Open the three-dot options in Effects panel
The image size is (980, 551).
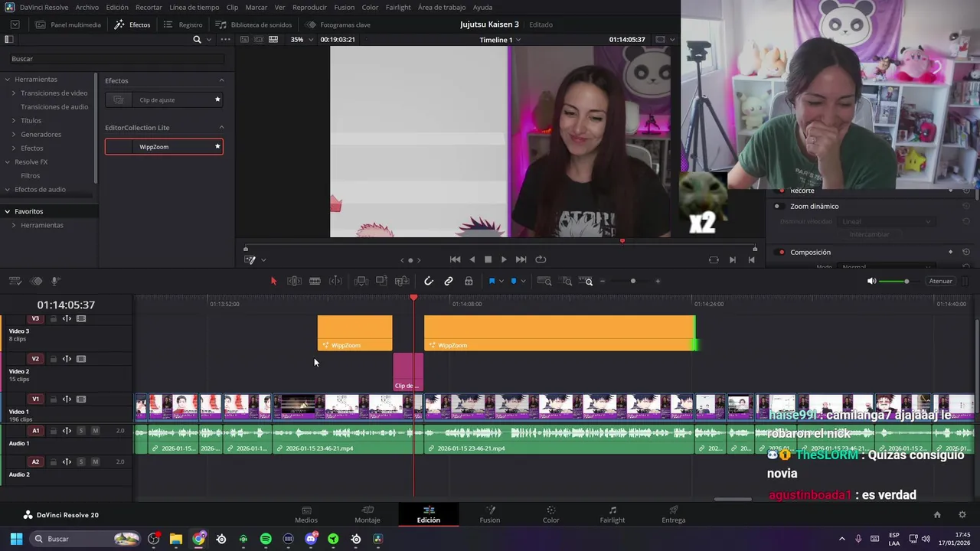225,39
